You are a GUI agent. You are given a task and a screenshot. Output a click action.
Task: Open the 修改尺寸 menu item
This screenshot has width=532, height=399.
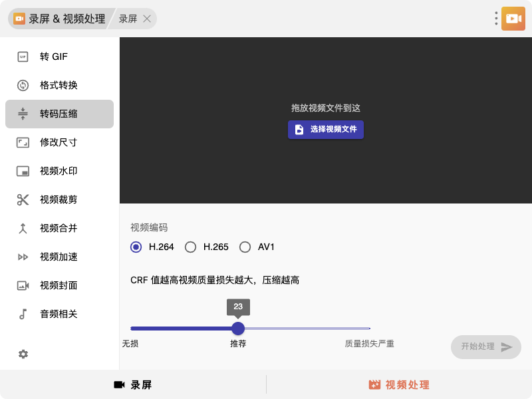pyautogui.click(x=59, y=142)
